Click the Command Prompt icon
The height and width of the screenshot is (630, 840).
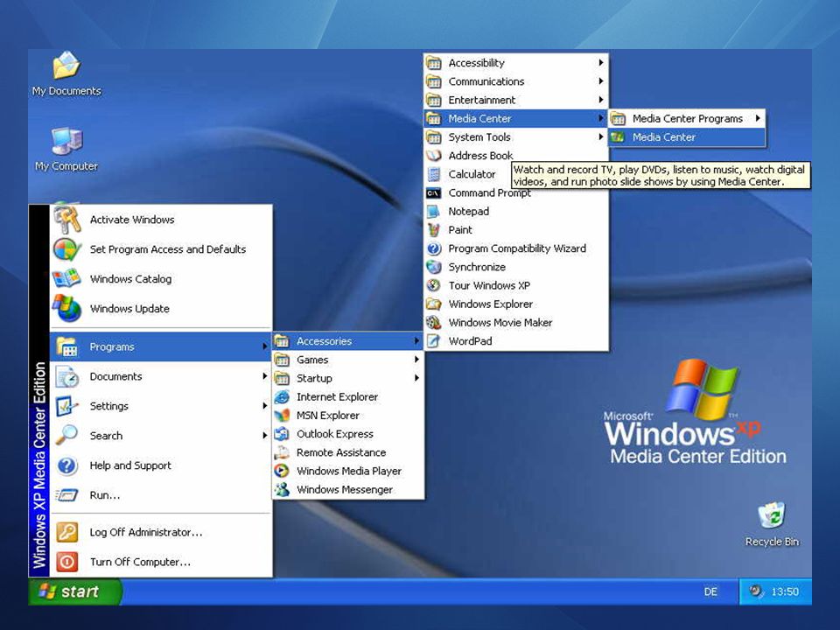pyautogui.click(x=433, y=192)
